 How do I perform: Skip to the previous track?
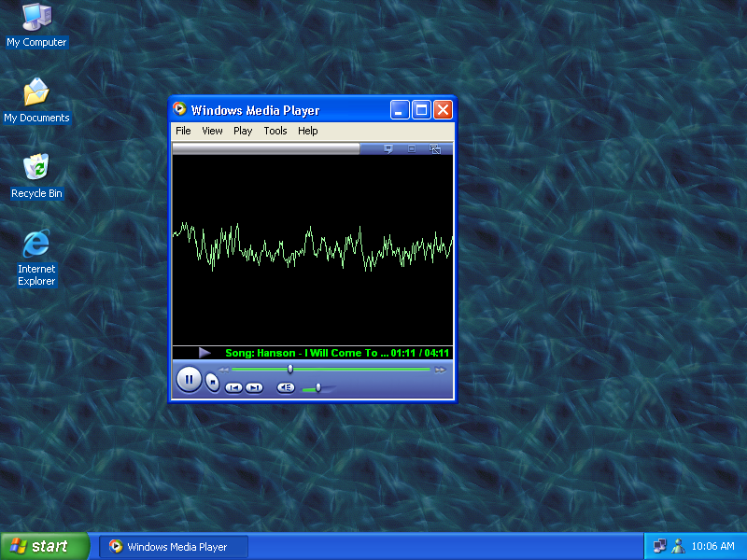233,387
